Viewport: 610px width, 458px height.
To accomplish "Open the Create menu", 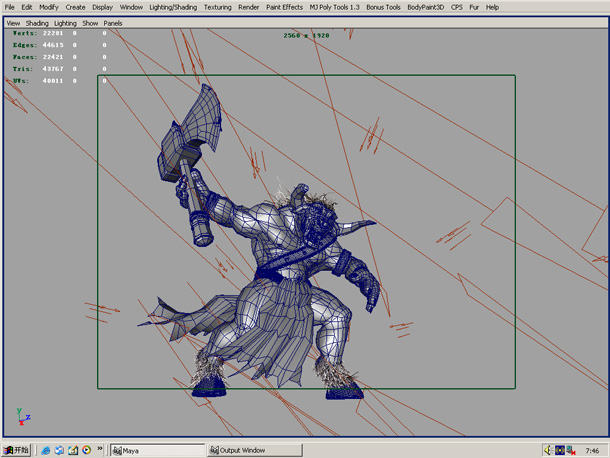I will (75, 7).
